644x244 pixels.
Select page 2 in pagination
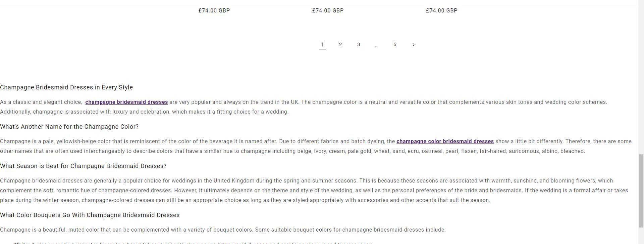pyautogui.click(x=340, y=45)
